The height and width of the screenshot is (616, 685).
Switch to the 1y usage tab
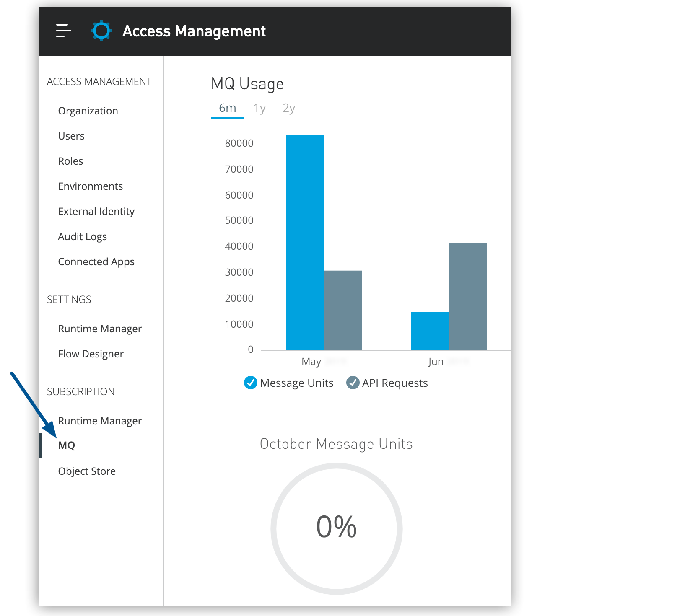260,108
